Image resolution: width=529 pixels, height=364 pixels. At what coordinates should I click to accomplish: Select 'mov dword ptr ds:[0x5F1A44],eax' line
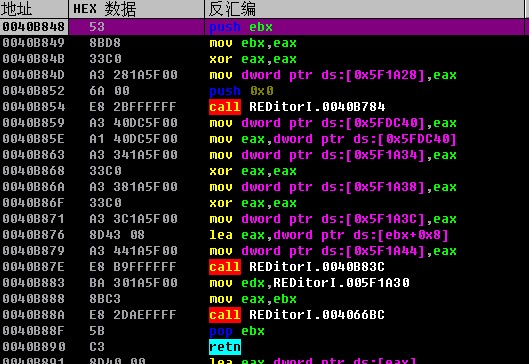pyautogui.click(x=333, y=251)
